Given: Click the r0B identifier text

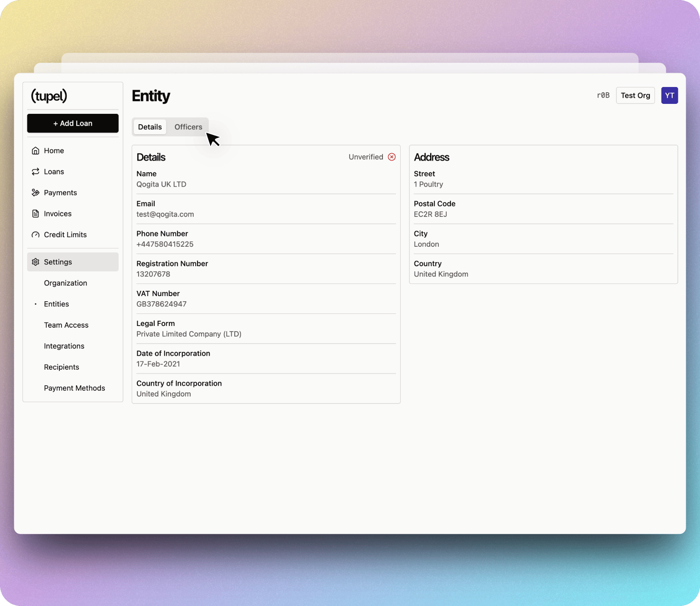Looking at the screenshot, I should [603, 96].
